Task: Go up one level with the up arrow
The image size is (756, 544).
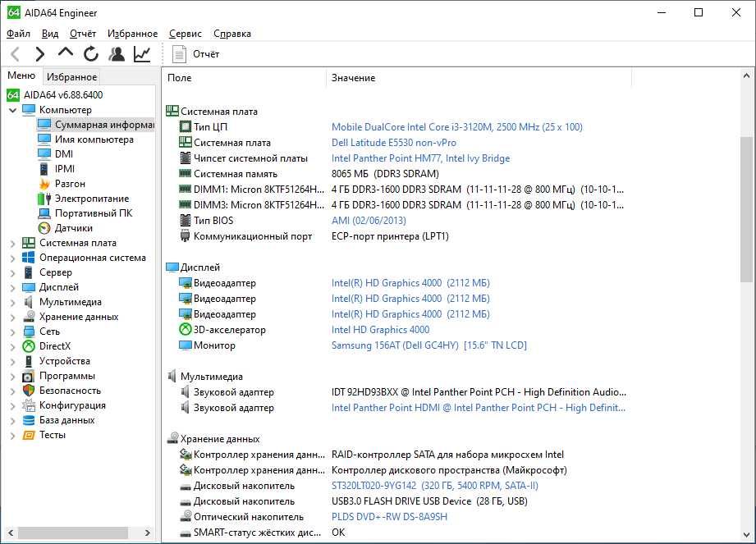Action: [x=65, y=53]
